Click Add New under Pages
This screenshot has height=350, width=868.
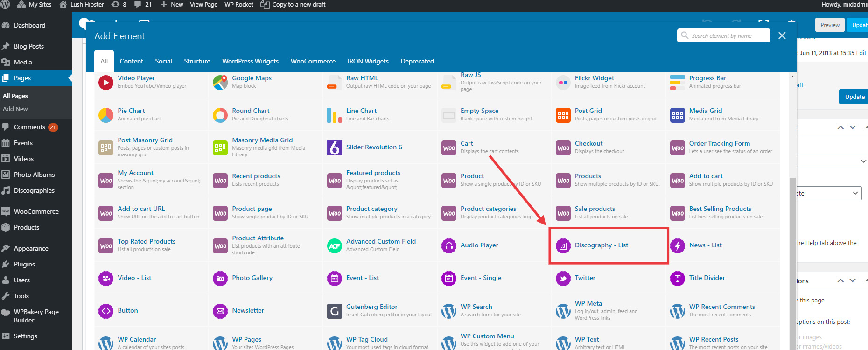pos(15,109)
